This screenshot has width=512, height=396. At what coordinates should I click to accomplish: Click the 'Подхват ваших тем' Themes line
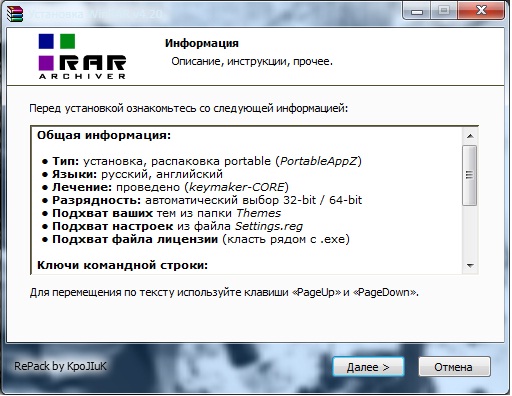[161, 213]
